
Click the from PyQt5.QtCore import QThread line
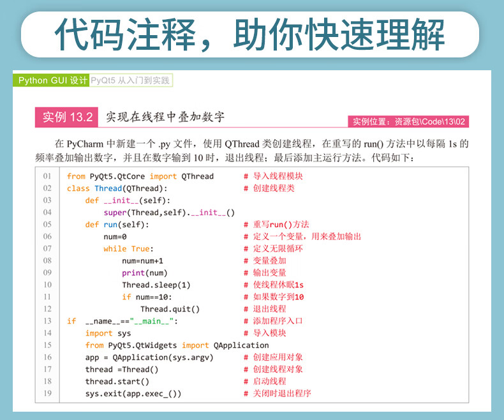[x=140, y=176]
